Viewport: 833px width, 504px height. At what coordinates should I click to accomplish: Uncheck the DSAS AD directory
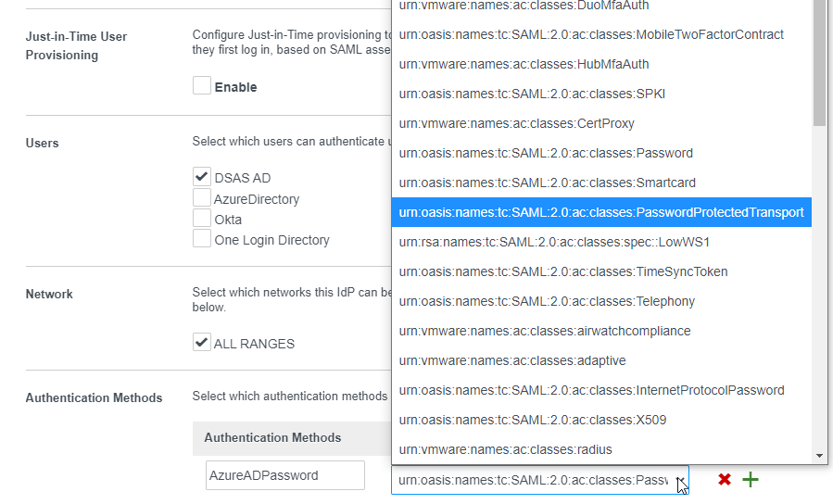[202, 176]
